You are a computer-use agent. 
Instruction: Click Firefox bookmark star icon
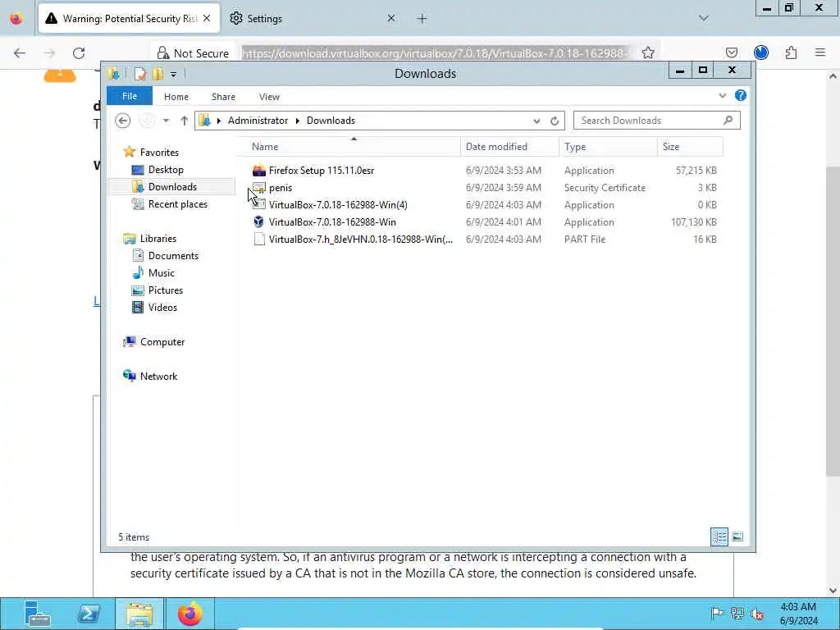click(x=648, y=52)
